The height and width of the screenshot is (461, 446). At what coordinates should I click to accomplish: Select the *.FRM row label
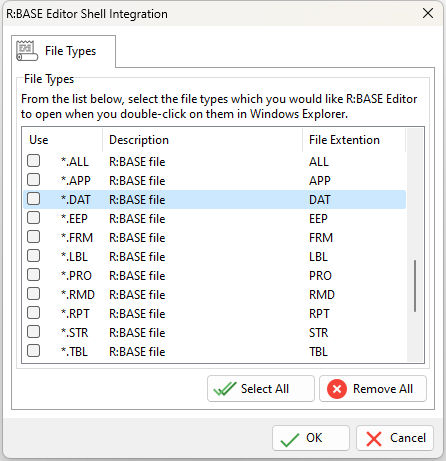click(x=77, y=238)
